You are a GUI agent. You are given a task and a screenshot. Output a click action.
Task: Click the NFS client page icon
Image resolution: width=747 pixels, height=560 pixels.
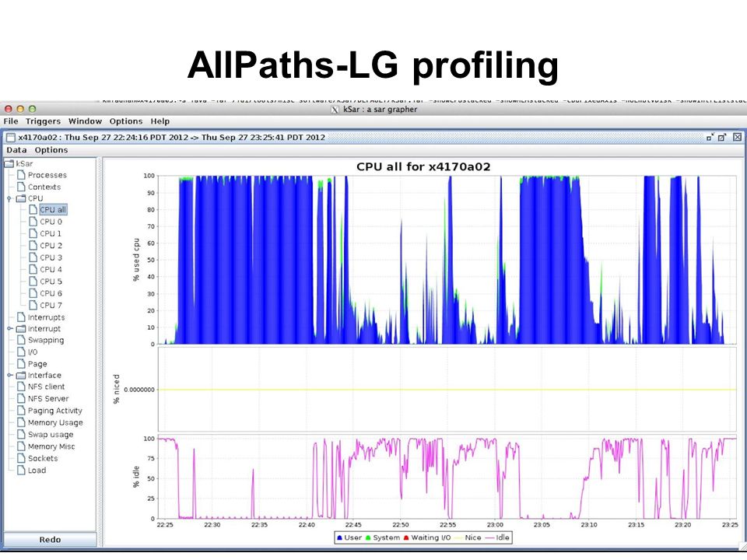(x=21, y=387)
